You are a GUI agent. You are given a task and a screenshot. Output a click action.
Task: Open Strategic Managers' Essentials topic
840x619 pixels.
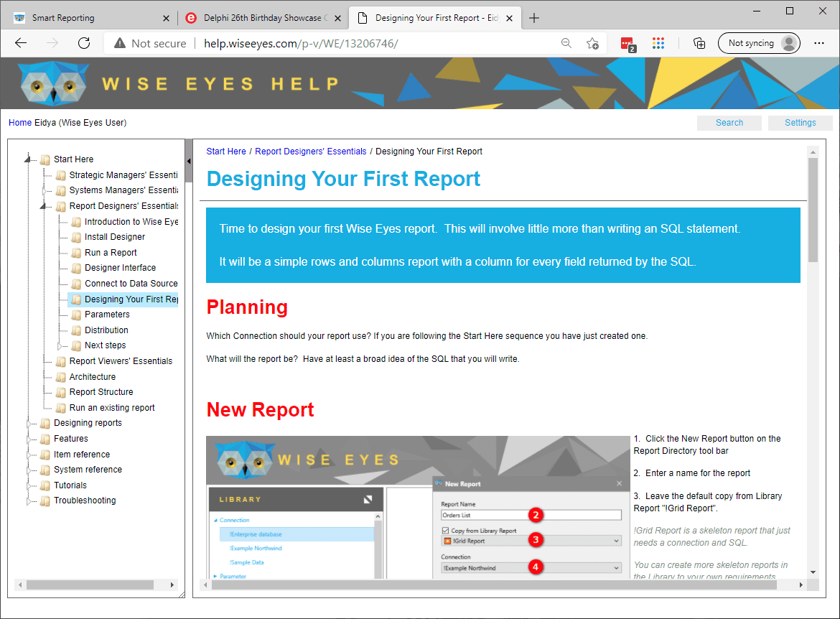(x=123, y=175)
